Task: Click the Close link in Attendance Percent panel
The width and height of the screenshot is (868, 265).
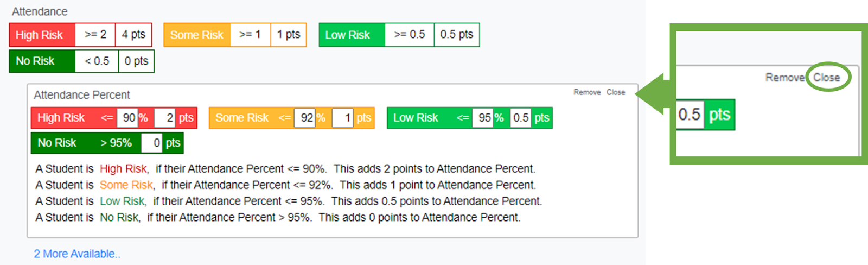Action: pos(616,92)
